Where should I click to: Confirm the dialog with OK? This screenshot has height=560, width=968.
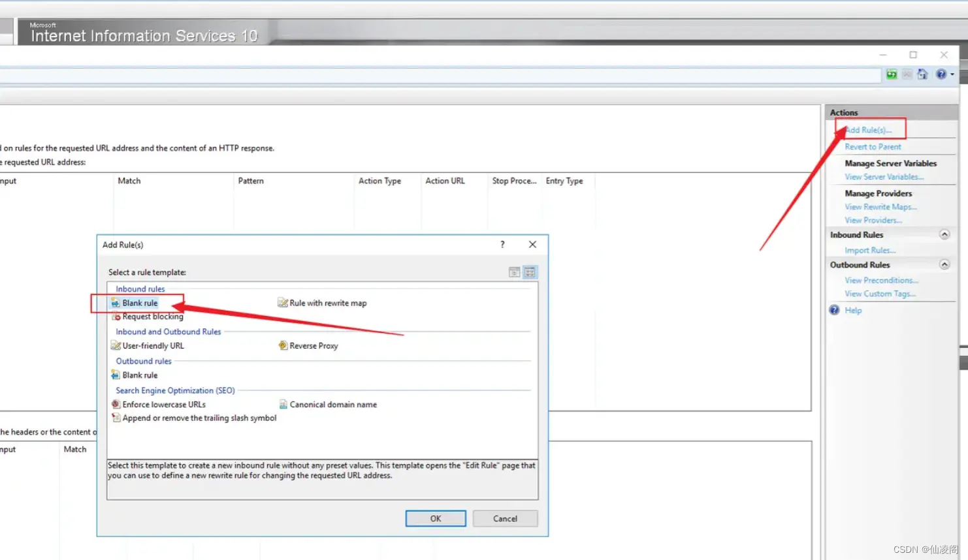pyautogui.click(x=436, y=518)
